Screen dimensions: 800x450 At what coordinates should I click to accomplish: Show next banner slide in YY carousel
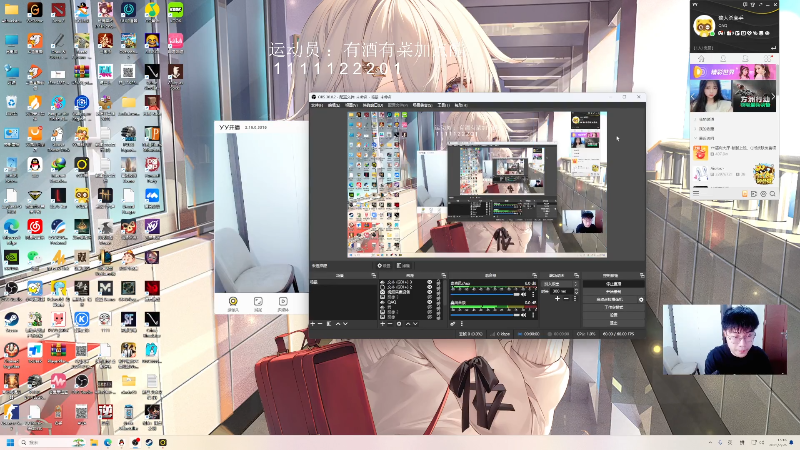(773, 96)
